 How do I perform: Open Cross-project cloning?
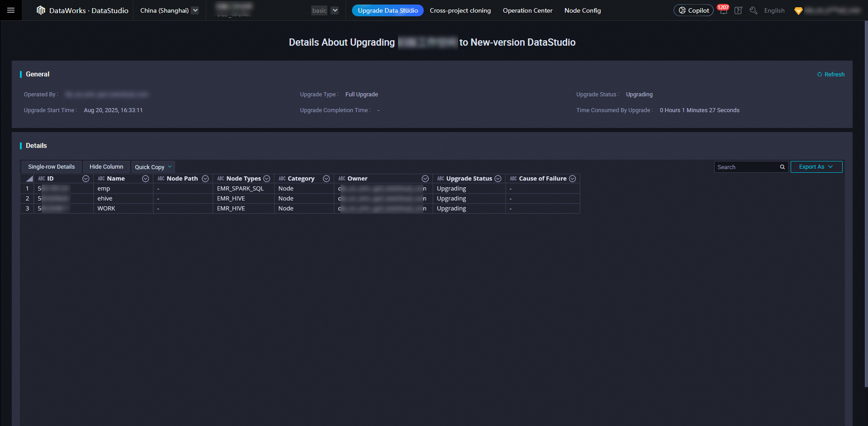click(460, 10)
